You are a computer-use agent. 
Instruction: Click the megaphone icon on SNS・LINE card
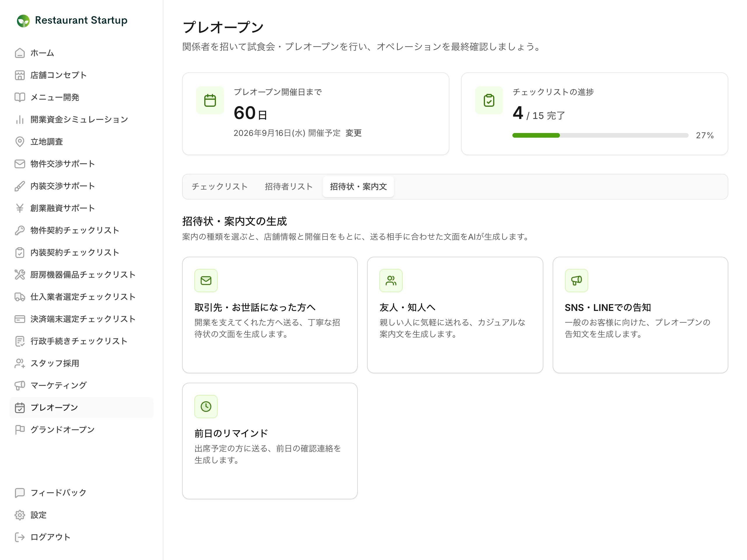[577, 281]
